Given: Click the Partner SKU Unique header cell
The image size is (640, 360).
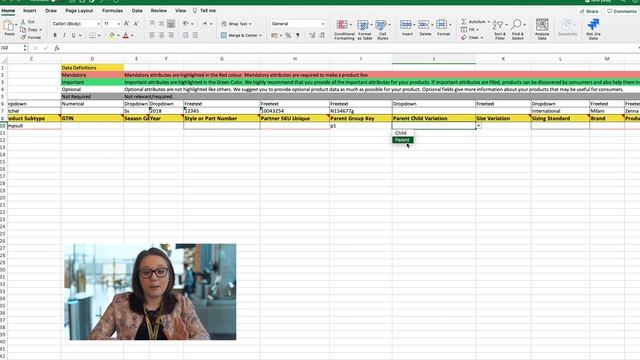Looking at the screenshot, I should pyautogui.click(x=294, y=118).
